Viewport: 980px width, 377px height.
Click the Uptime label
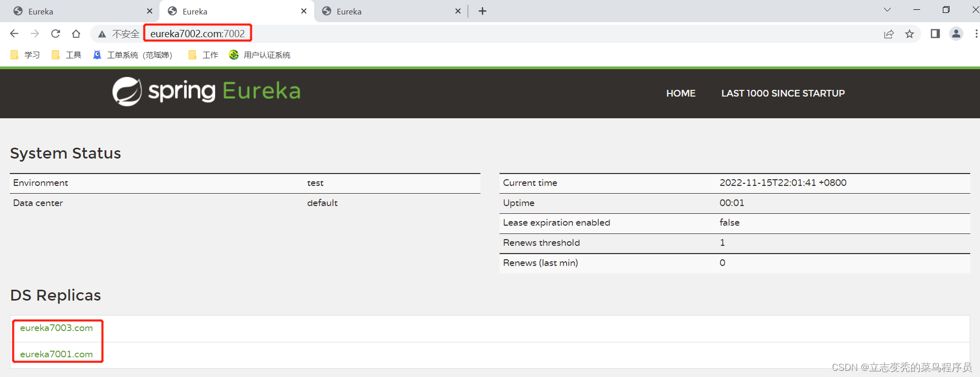pos(519,203)
